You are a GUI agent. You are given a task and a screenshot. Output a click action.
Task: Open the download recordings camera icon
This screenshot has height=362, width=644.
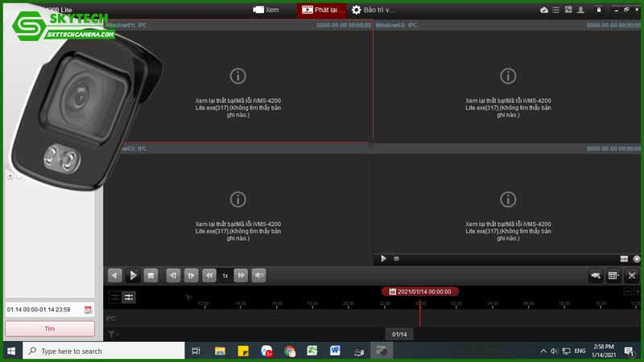pos(596,275)
